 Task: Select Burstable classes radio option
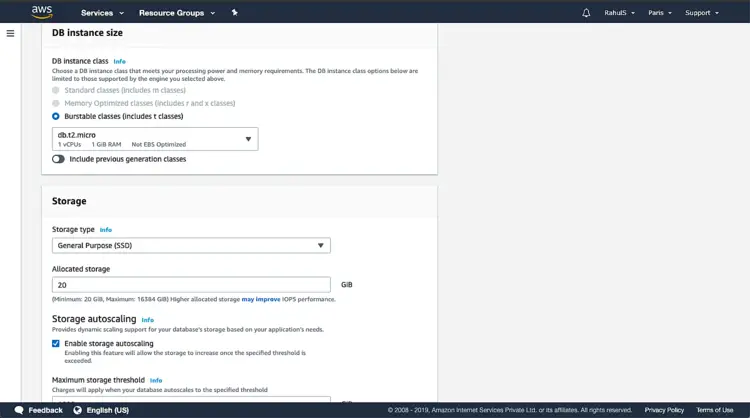click(x=55, y=116)
